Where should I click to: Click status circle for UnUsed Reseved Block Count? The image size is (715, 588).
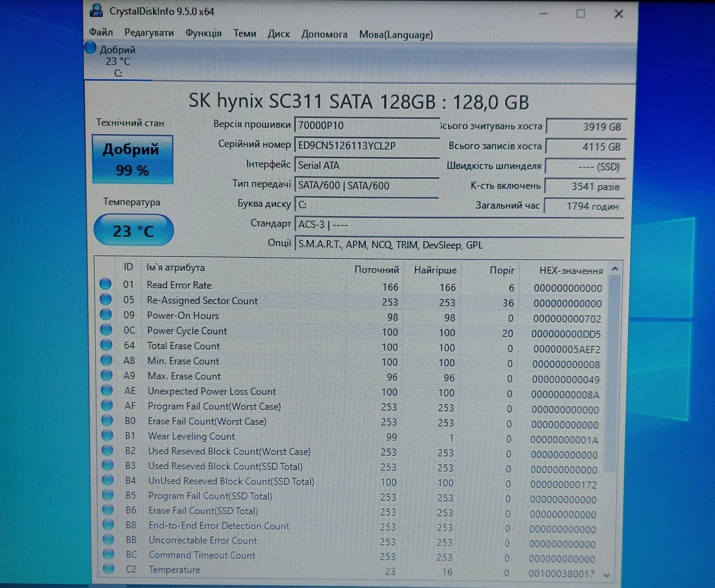click(108, 480)
